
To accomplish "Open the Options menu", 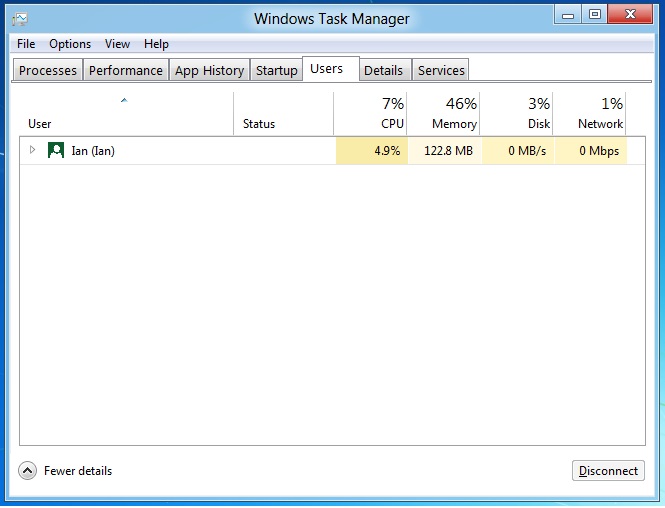I will (x=70, y=44).
